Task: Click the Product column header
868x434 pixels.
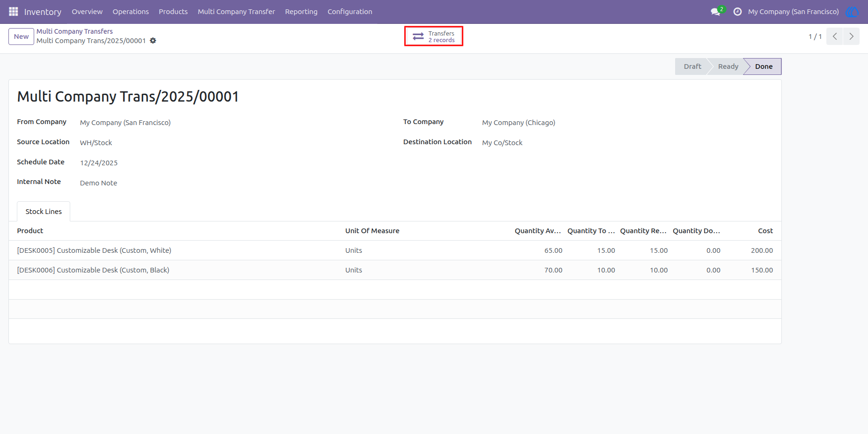Action: coord(30,231)
